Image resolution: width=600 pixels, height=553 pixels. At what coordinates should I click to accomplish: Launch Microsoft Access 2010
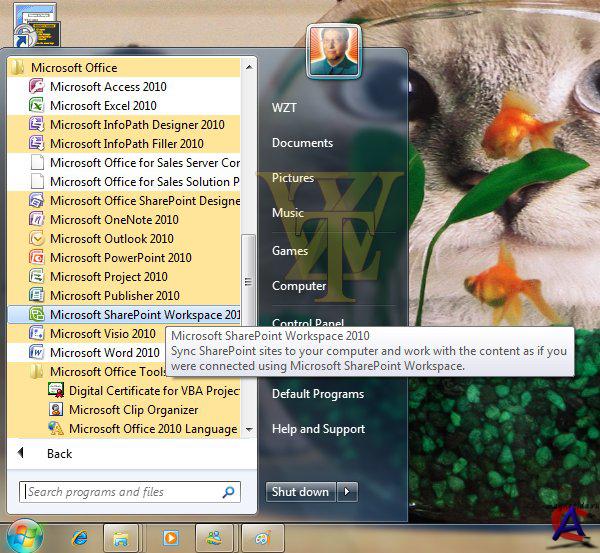tap(108, 87)
